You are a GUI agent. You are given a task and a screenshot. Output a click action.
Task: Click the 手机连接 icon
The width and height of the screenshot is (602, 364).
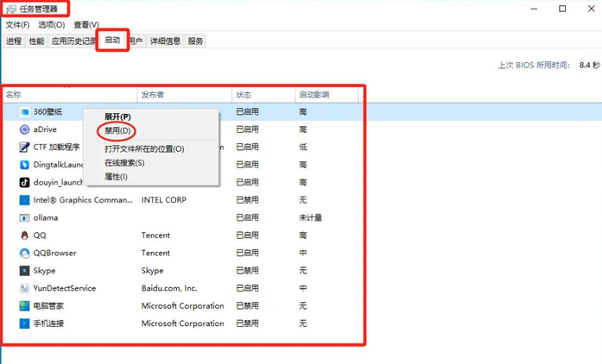click(x=24, y=323)
